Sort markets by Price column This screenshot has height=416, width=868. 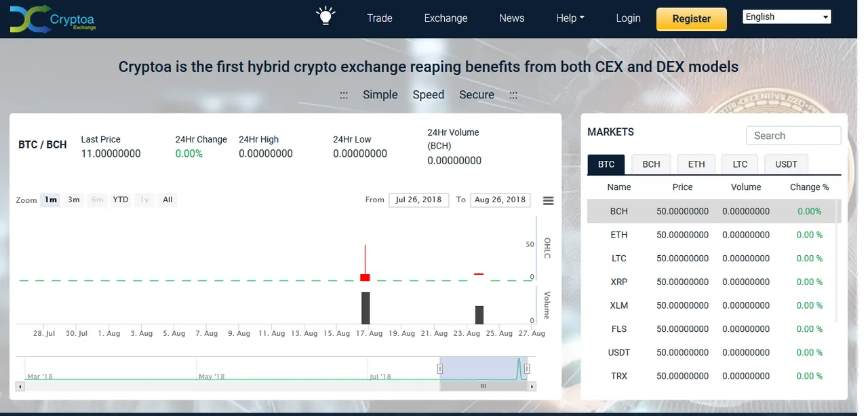[682, 187]
